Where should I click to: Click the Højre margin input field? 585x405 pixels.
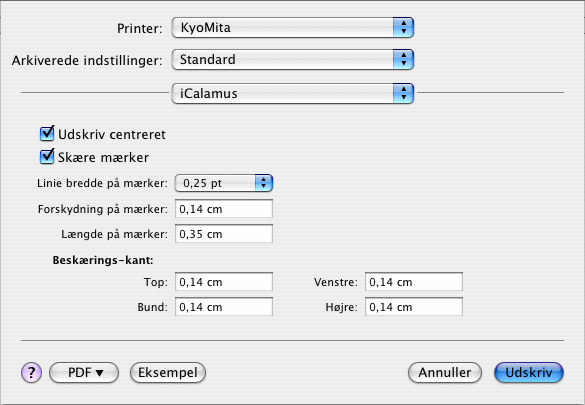pos(414,307)
